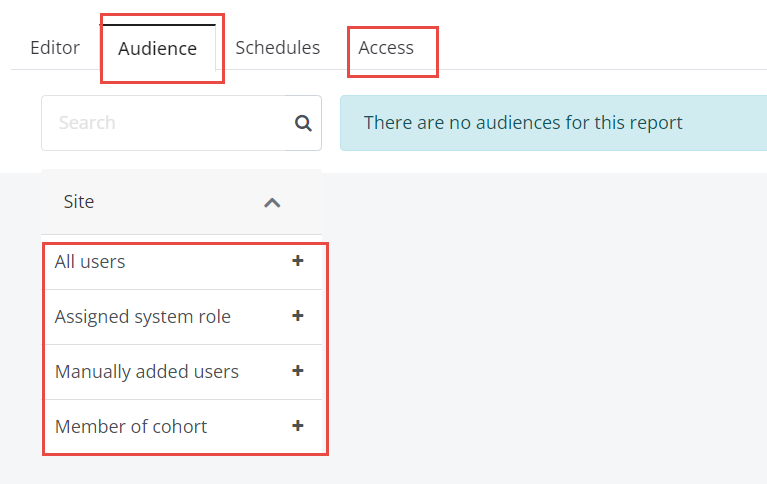This screenshot has height=484, width=767.
Task: Click the Manually added users row
Action: point(183,372)
